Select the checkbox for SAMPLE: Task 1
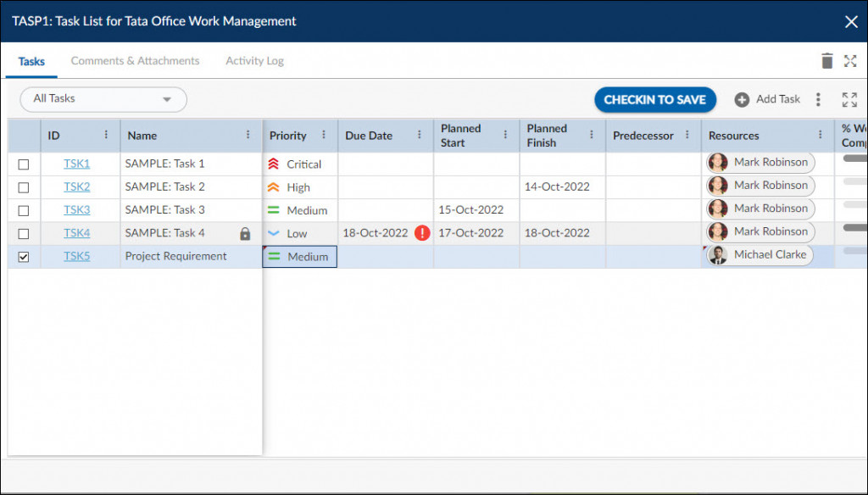Screen dimensions: 868x495 24,163
